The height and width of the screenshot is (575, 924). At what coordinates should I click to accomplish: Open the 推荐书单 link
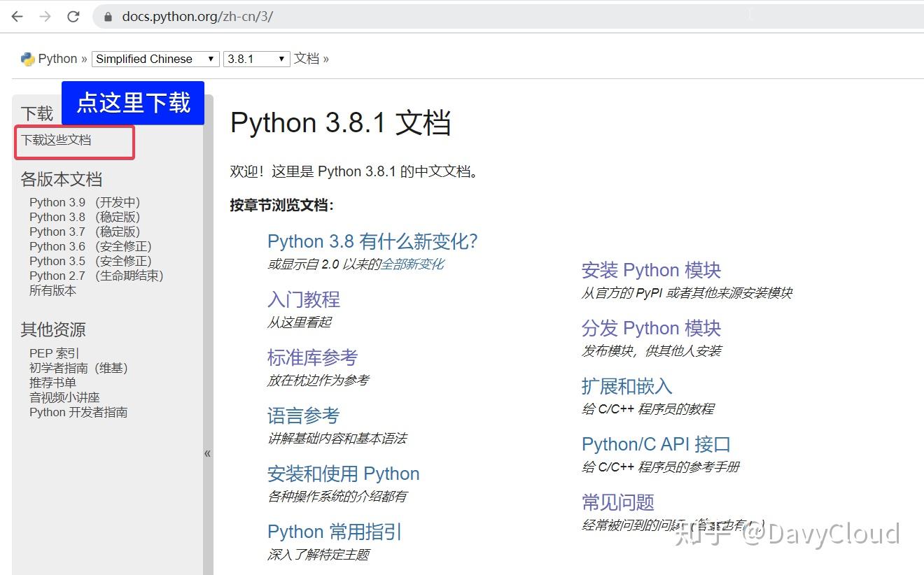(52, 383)
